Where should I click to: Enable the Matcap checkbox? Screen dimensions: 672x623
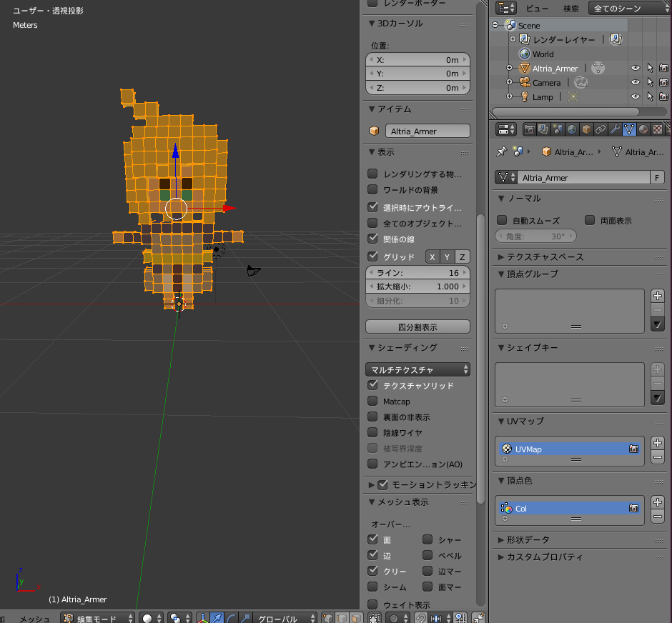(x=372, y=402)
